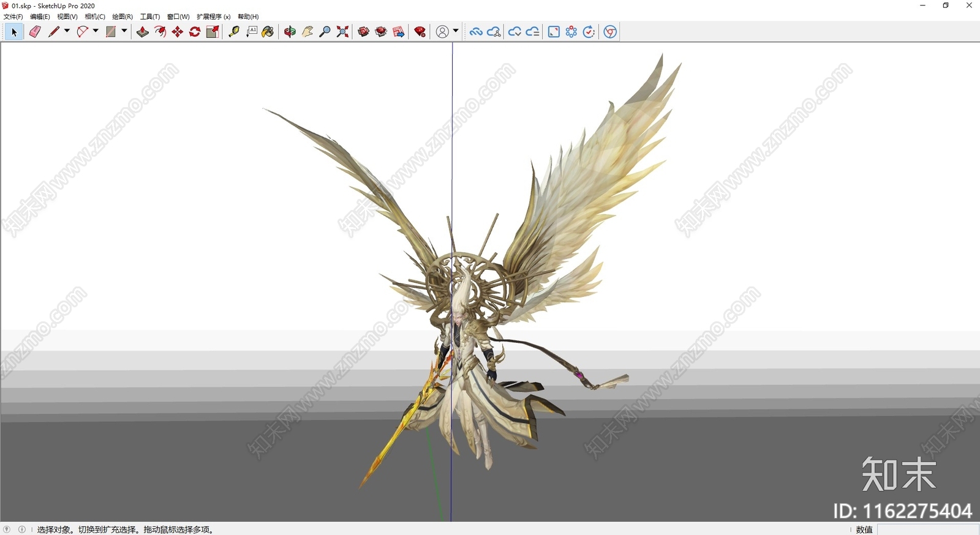The image size is (980, 535).
Task: Click the Zoom Extents tool
Action: tap(343, 32)
